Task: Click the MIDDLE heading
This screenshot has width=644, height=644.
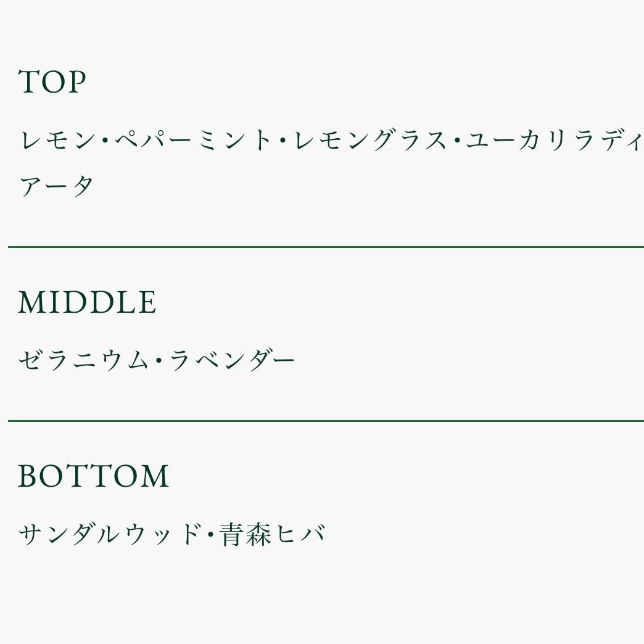Action: tap(87, 303)
